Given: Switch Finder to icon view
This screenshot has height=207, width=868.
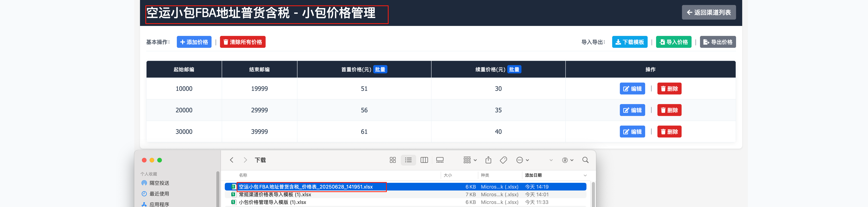Looking at the screenshot, I should click(x=393, y=160).
